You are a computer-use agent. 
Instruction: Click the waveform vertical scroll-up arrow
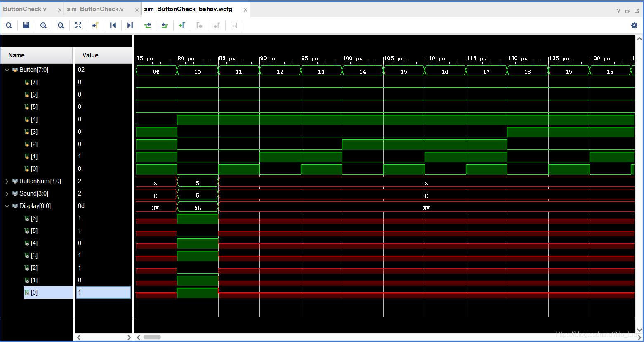639,38
